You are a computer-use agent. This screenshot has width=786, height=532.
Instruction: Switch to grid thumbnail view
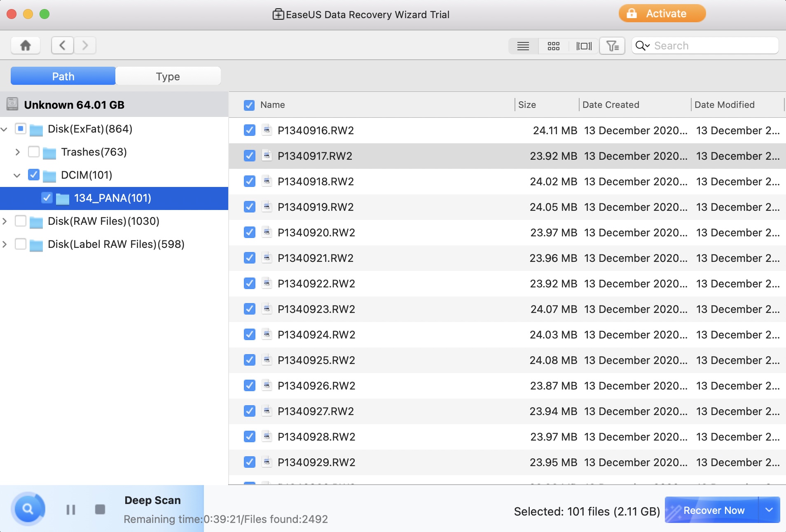[553, 46]
